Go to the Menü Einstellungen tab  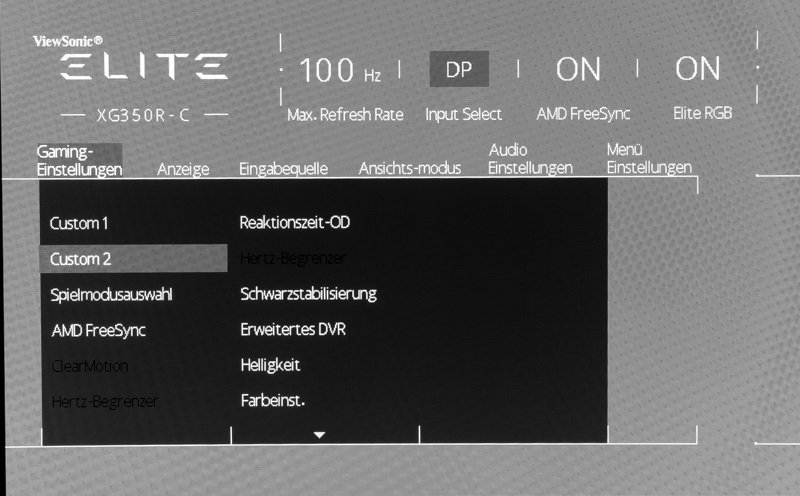pos(649,159)
